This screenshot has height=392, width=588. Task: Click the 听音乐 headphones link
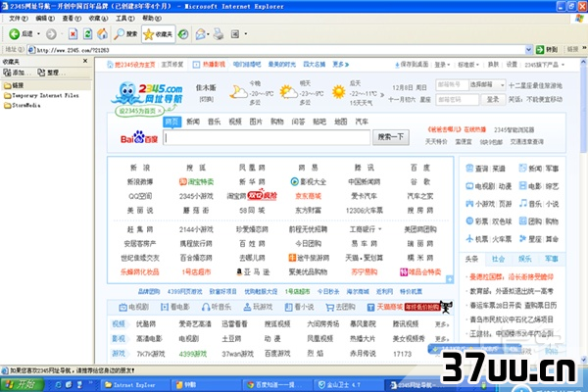click(217, 307)
